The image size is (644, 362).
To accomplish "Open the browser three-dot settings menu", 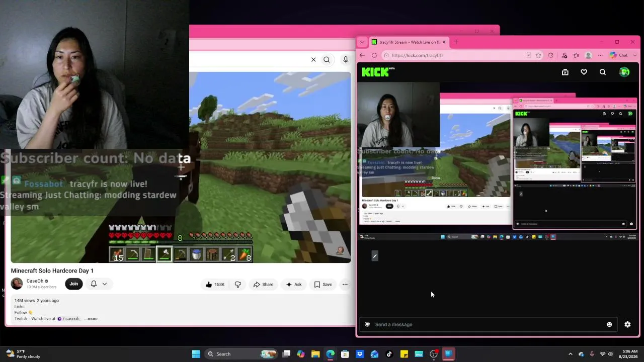I will click(x=600, y=55).
